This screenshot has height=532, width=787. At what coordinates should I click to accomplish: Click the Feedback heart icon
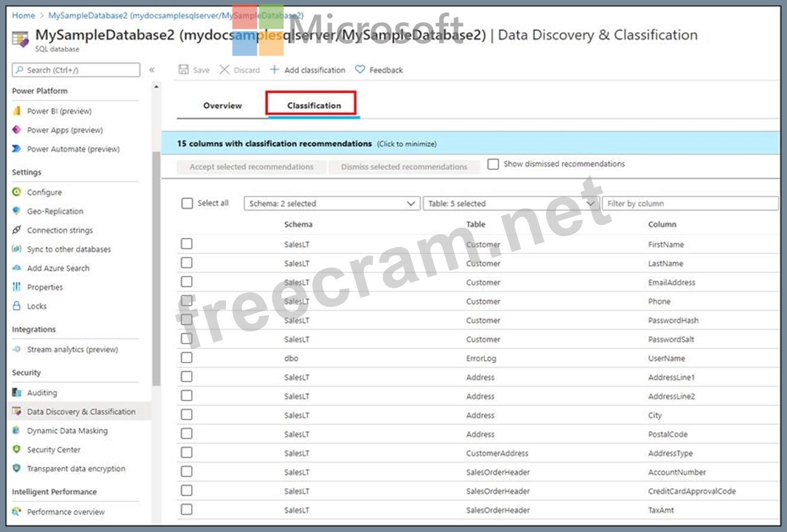[x=360, y=70]
